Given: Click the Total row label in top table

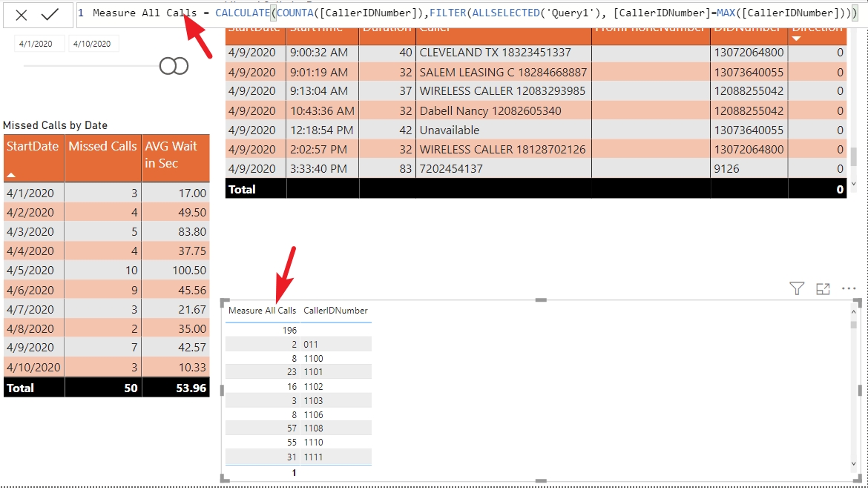Looking at the screenshot, I should pos(242,189).
